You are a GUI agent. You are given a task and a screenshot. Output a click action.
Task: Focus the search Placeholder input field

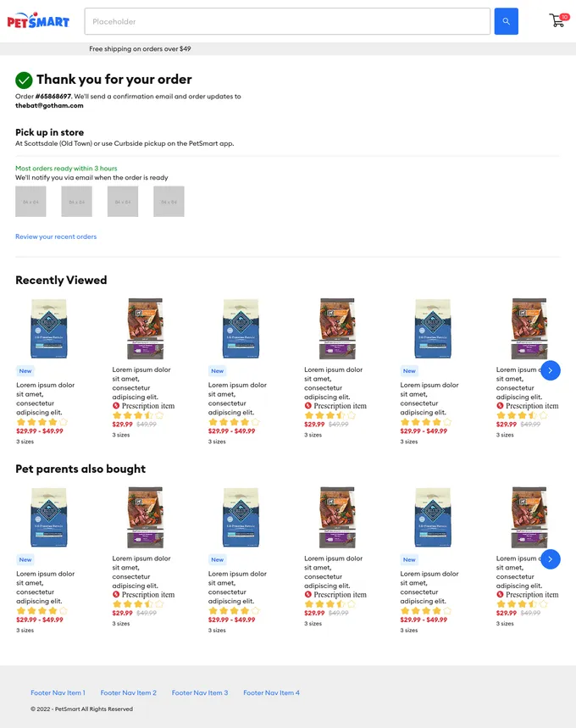point(287,21)
